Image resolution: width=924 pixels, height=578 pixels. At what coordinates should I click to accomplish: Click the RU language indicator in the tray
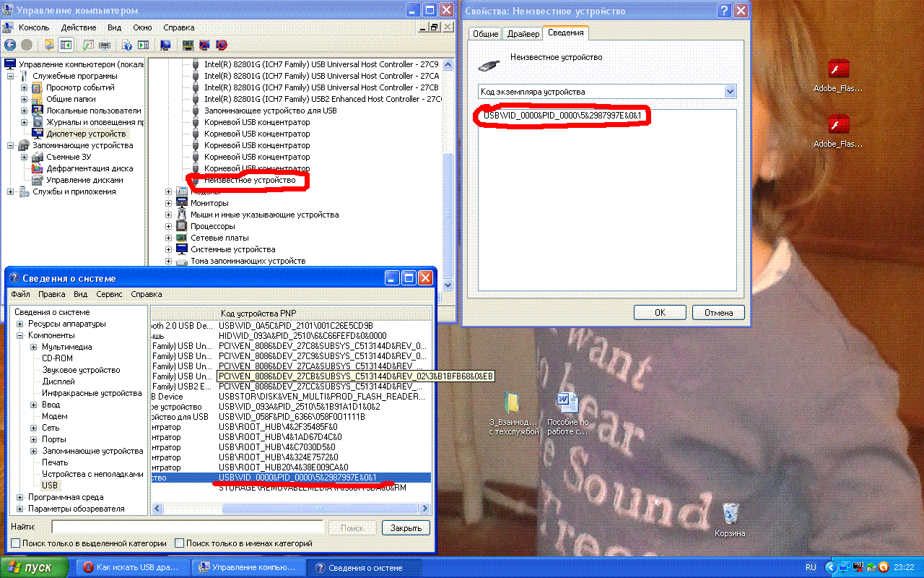click(x=811, y=567)
